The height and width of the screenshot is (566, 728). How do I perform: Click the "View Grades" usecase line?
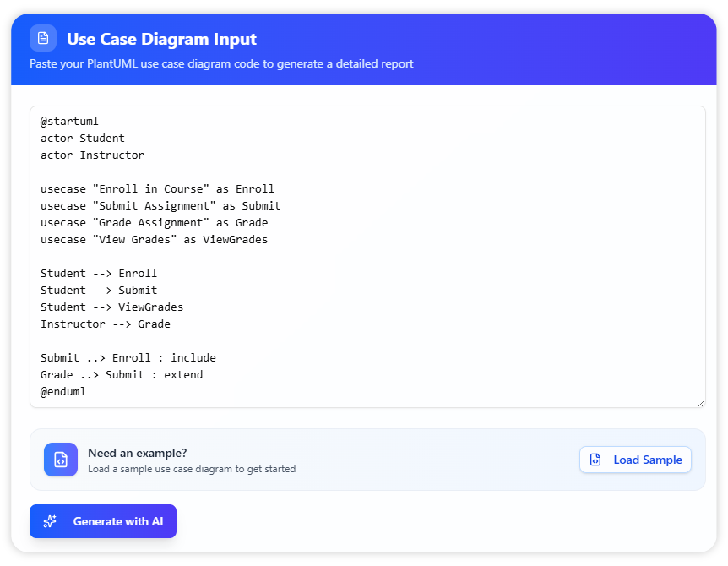(x=154, y=240)
